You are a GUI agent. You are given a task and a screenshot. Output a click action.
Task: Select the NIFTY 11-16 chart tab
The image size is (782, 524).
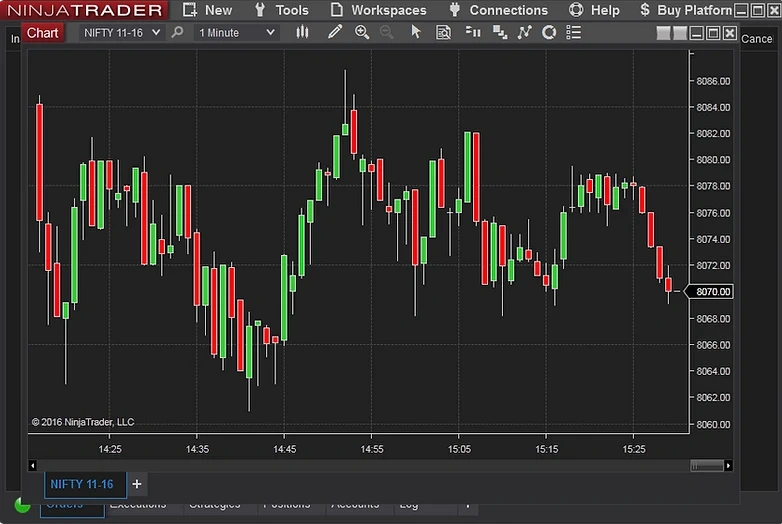(85, 484)
